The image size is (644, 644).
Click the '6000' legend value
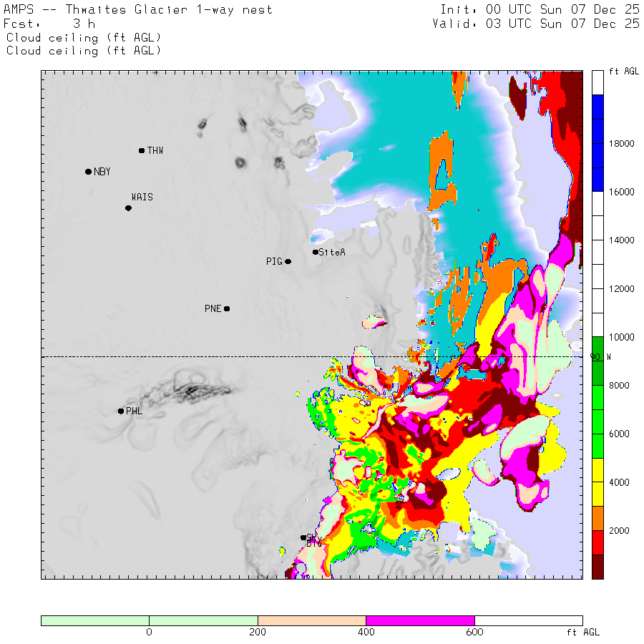619,434
